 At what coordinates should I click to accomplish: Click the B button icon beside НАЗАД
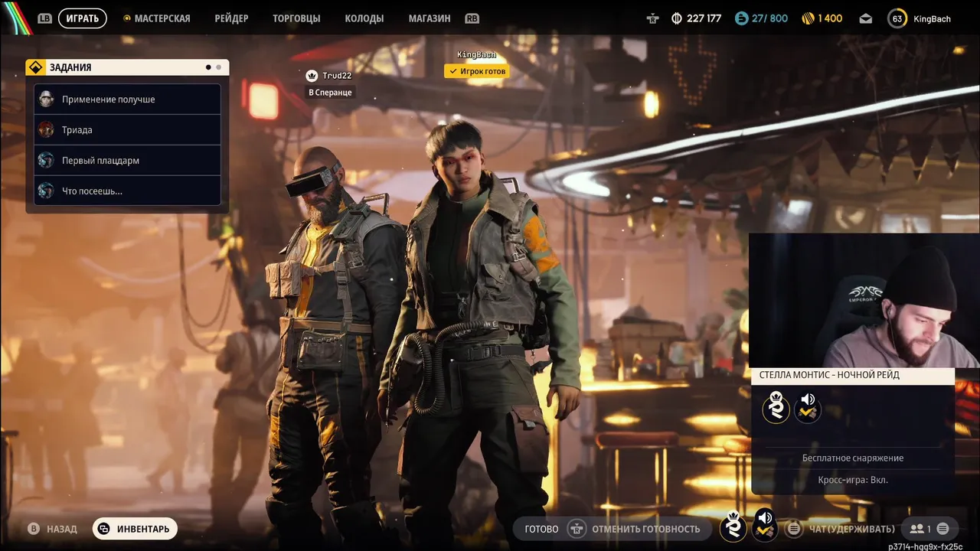point(34,529)
